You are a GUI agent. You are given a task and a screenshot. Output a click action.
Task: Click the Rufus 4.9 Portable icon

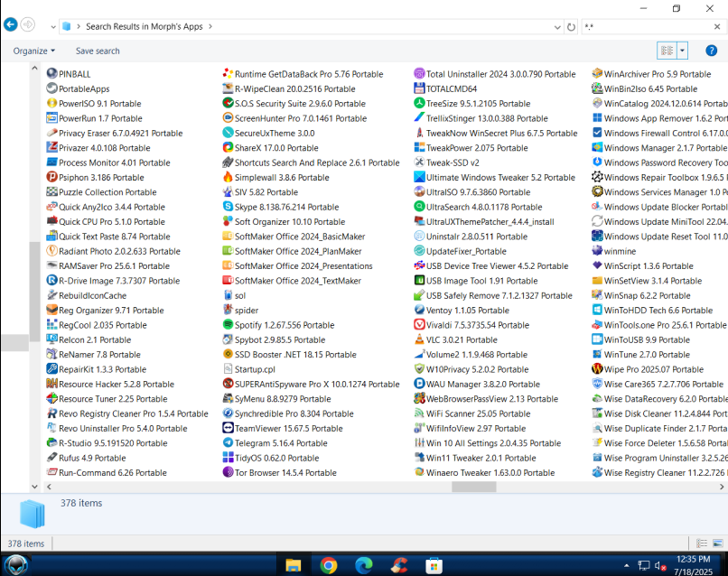(x=51, y=457)
